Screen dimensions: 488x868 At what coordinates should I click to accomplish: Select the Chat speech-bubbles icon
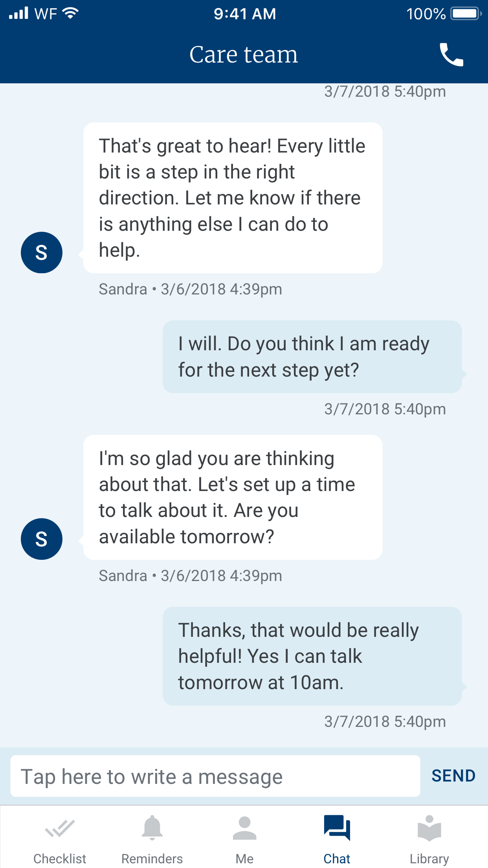tap(337, 828)
